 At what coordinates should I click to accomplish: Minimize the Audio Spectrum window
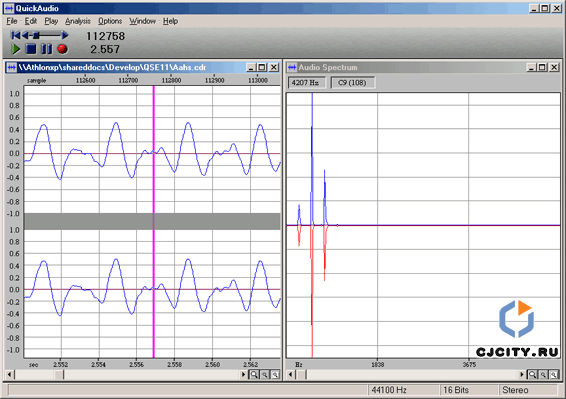point(531,68)
